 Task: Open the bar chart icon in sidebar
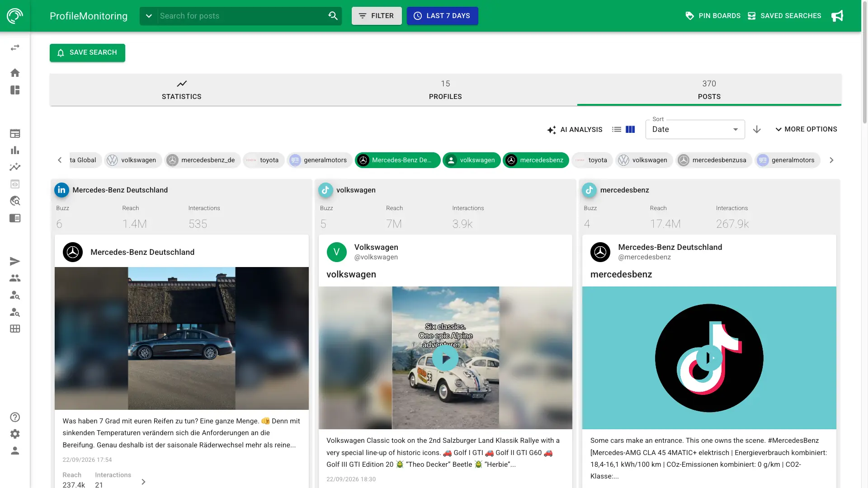(x=15, y=150)
